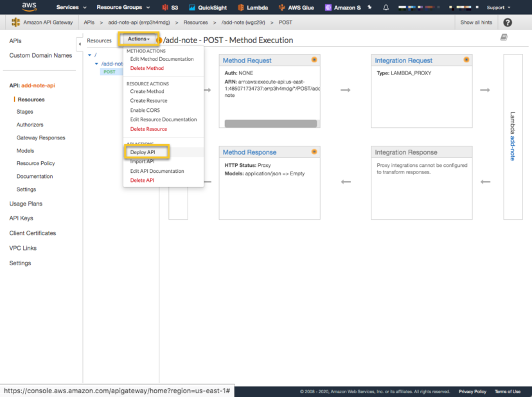This screenshot has height=397, width=532.
Task: Collapse the root resource tree item
Action: (x=89, y=55)
